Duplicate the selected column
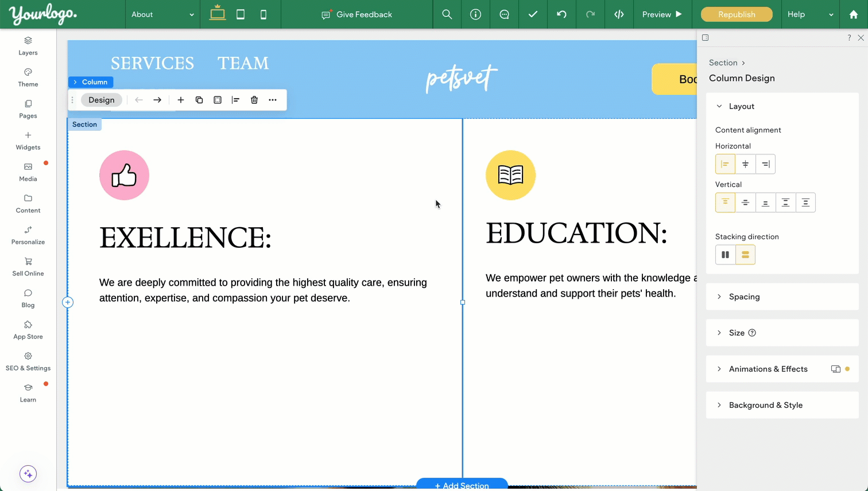 199,100
